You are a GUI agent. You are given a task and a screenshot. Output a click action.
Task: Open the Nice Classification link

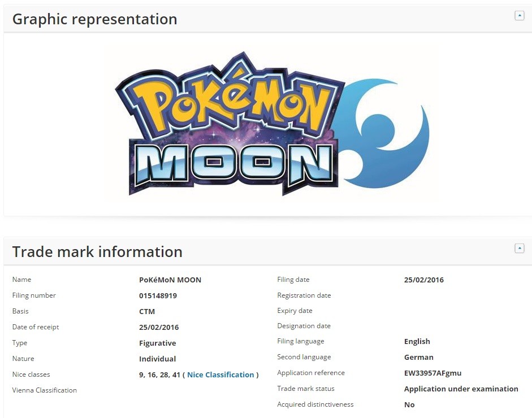pos(220,375)
